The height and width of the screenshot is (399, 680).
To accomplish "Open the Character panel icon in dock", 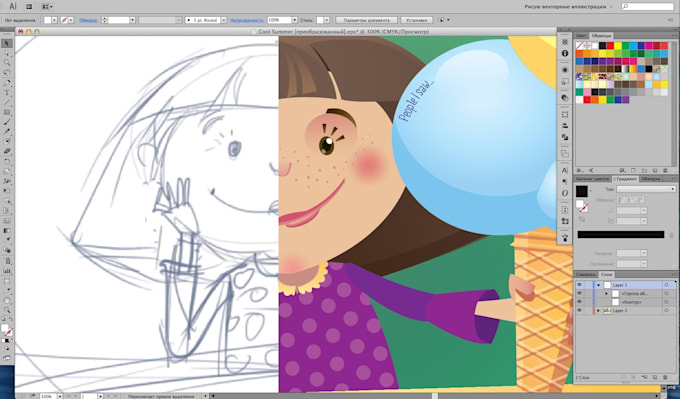I will point(565,170).
